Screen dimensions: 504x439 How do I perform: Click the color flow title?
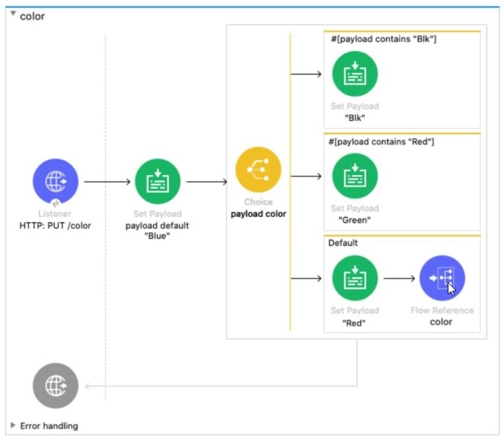[x=32, y=16]
